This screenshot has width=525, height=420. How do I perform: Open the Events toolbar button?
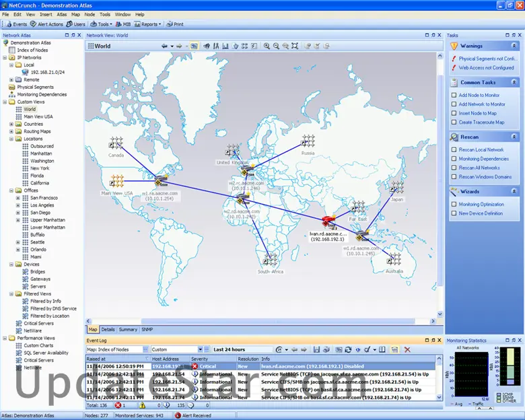(16, 24)
